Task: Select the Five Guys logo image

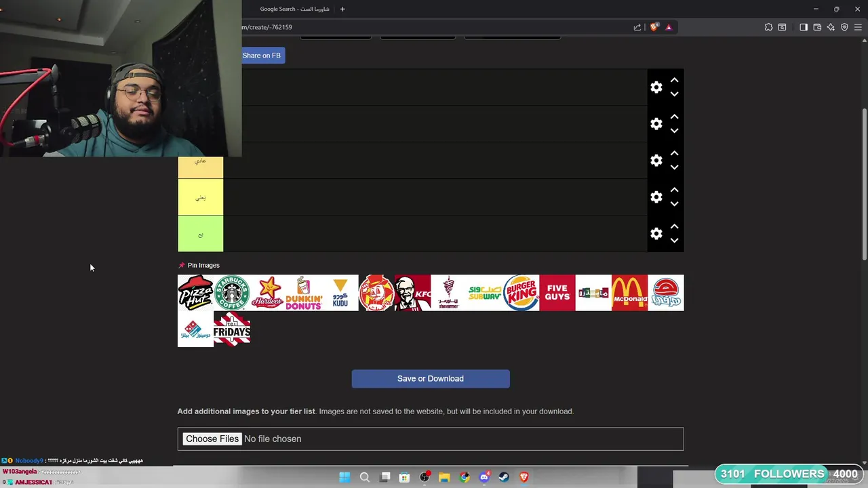Action: click(557, 293)
